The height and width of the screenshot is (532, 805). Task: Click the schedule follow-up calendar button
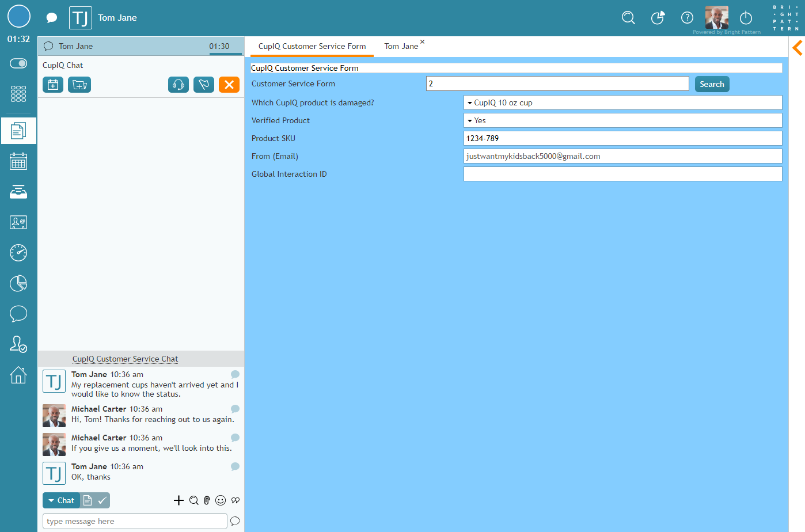click(x=53, y=85)
